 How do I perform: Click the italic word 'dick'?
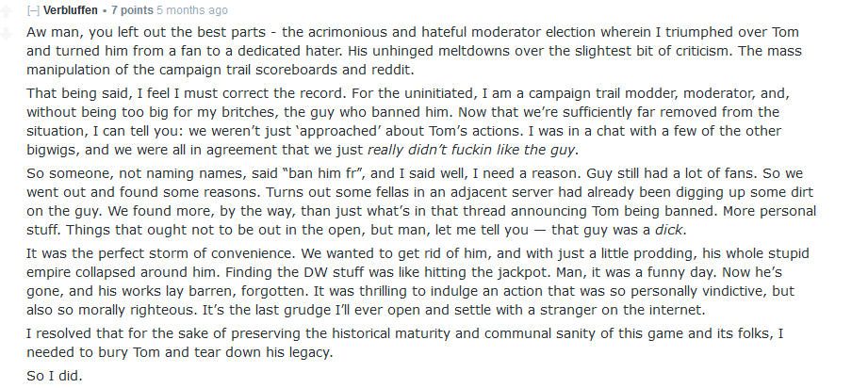670,230
